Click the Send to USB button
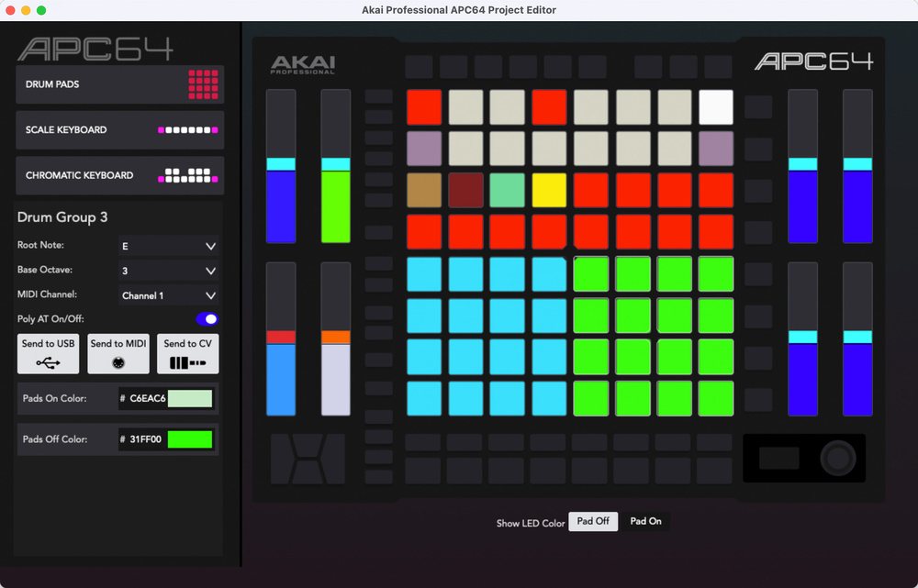The height and width of the screenshot is (588, 918). [48, 353]
